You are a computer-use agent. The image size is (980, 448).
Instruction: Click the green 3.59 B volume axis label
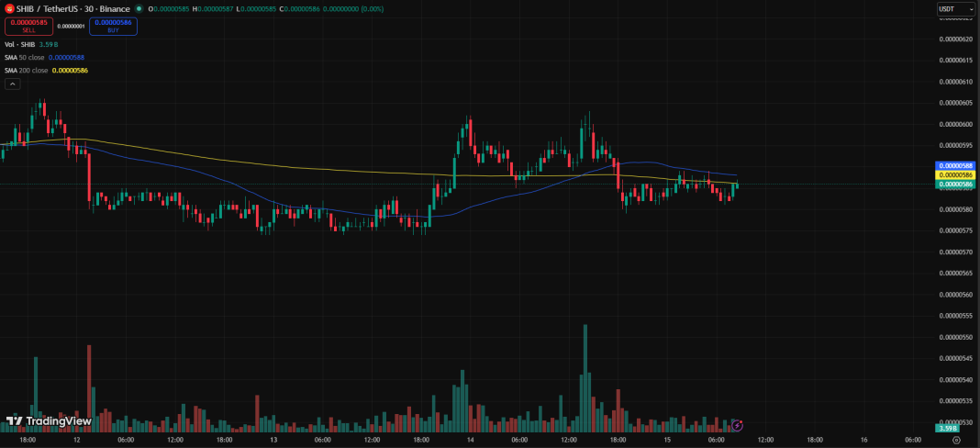click(x=948, y=428)
